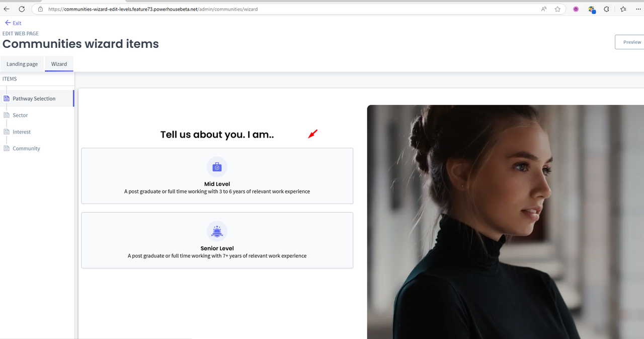This screenshot has width=644, height=339.
Task: Switch to the Landing page tab
Action: click(22, 64)
